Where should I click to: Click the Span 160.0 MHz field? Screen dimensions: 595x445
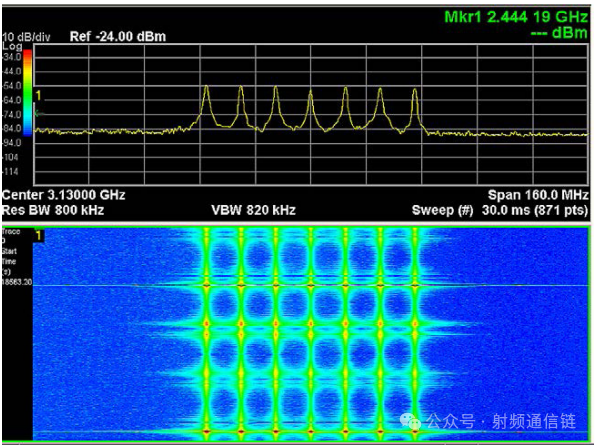538,195
